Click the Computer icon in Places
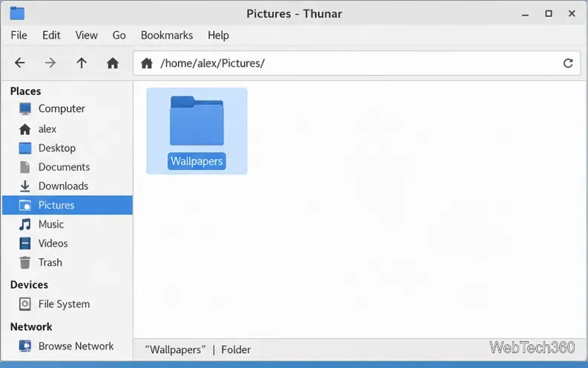The image size is (588, 368). [25, 108]
